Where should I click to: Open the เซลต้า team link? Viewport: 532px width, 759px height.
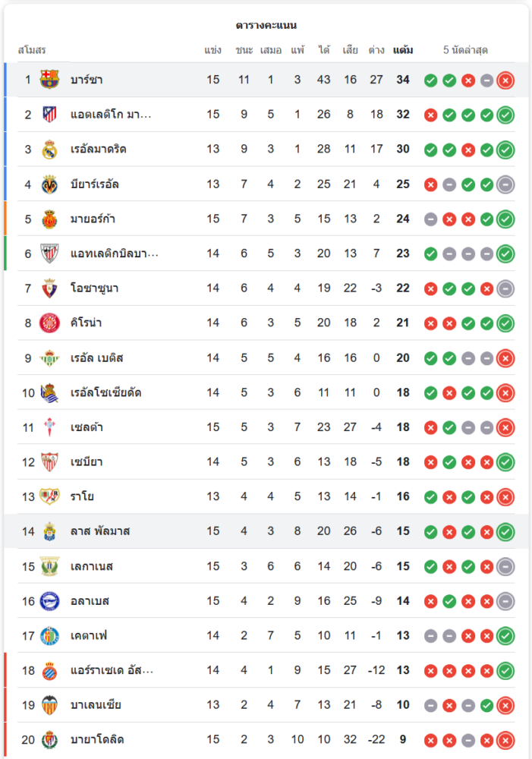pyautogui.click(x=87, y=427)
